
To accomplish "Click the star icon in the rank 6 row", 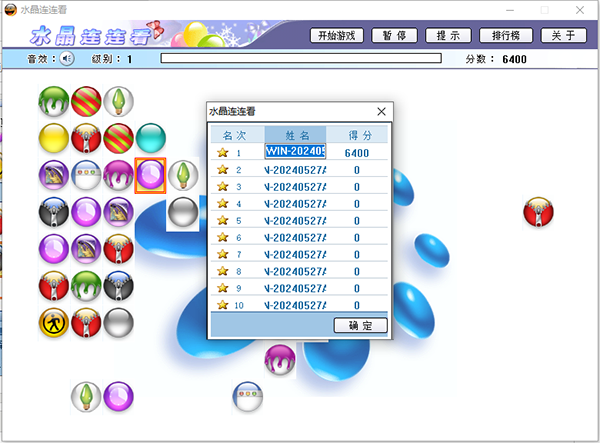I will tap(223, 238).
